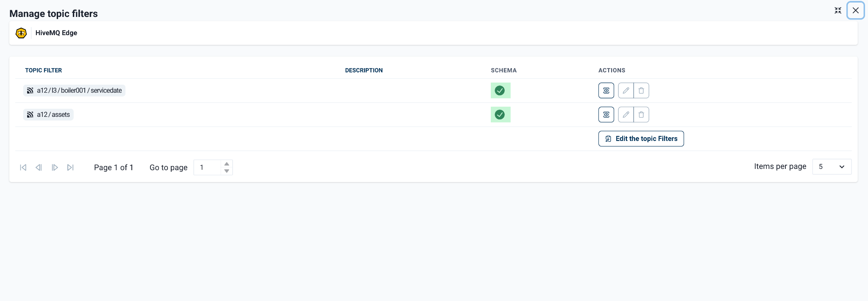View schema for a12/assets filter
868x301 pixels.
tap(606, 115)
